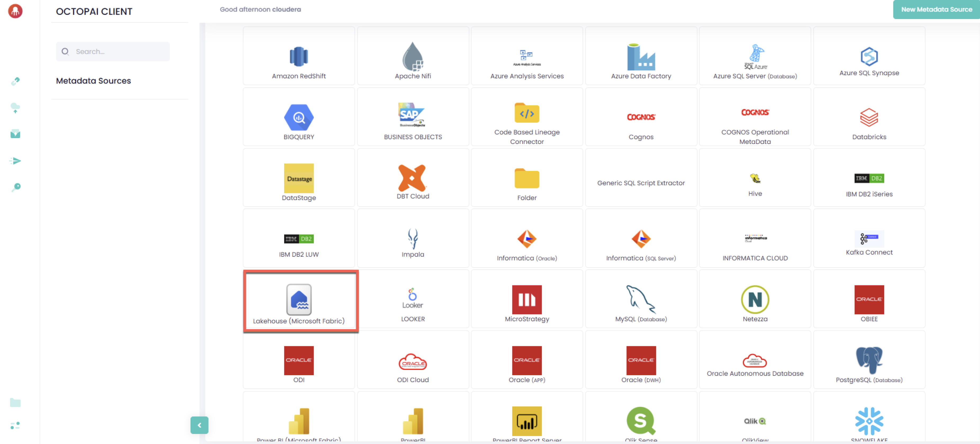The image size is (980, 444).
Task: Click the Search input field
Action: tap(113, 51)
